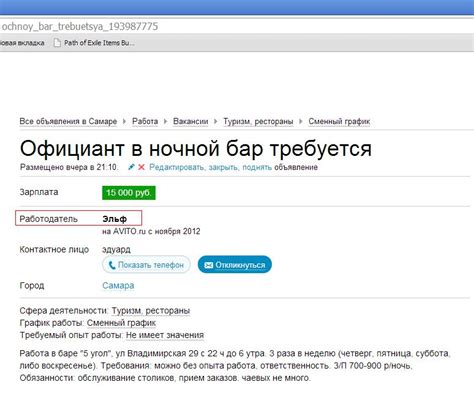Viewport: 474px width, 393px height.
Task: Click Туризм, рестораны link under Сфера деятельности
Action: point(151,311)
